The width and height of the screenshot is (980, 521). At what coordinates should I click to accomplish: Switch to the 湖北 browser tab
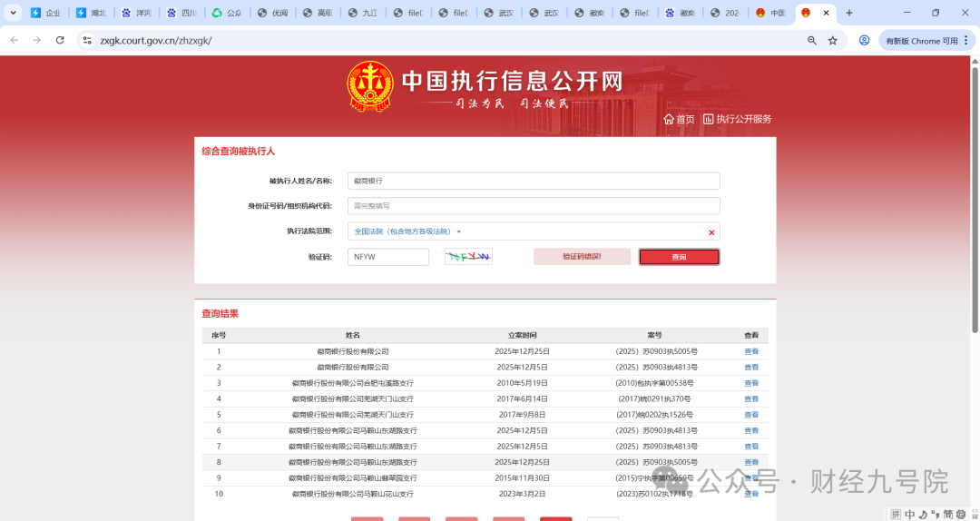point(92,13)
